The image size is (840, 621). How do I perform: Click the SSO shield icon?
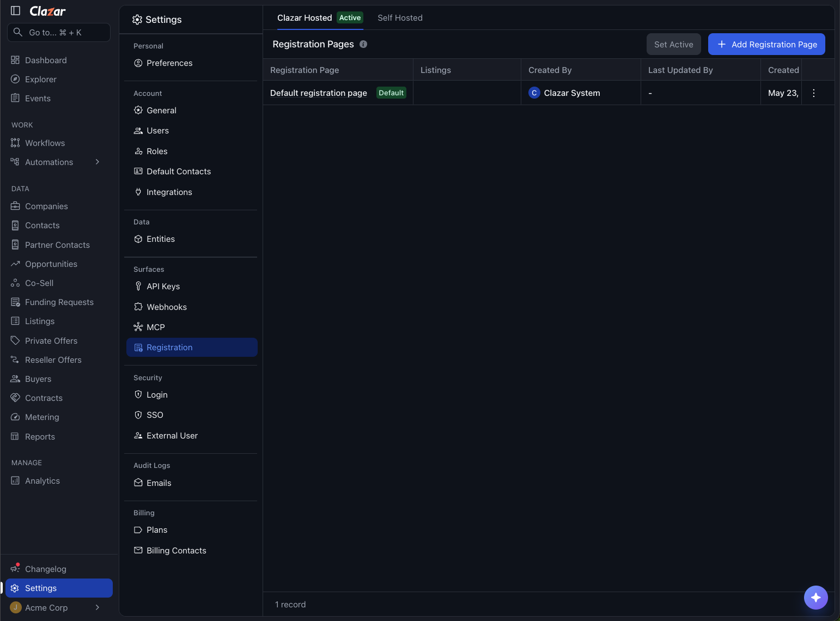(x=138, y=415)
